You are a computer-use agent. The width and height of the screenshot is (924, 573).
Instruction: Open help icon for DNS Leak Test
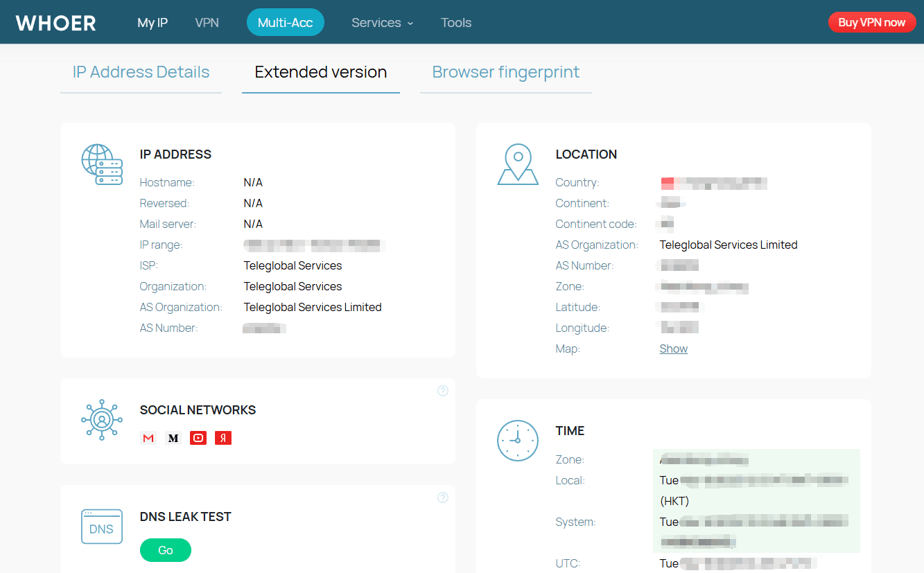tap(443, 497)
